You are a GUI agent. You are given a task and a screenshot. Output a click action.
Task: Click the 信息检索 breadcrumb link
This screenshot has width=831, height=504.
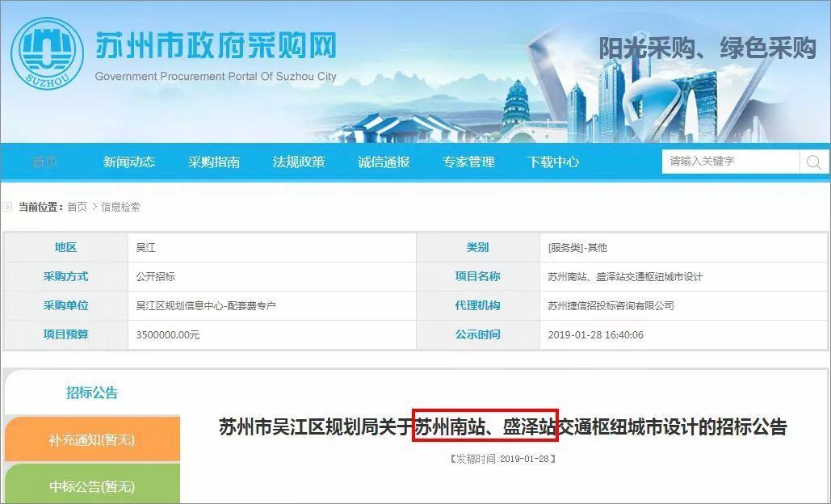tap(119, 206)
